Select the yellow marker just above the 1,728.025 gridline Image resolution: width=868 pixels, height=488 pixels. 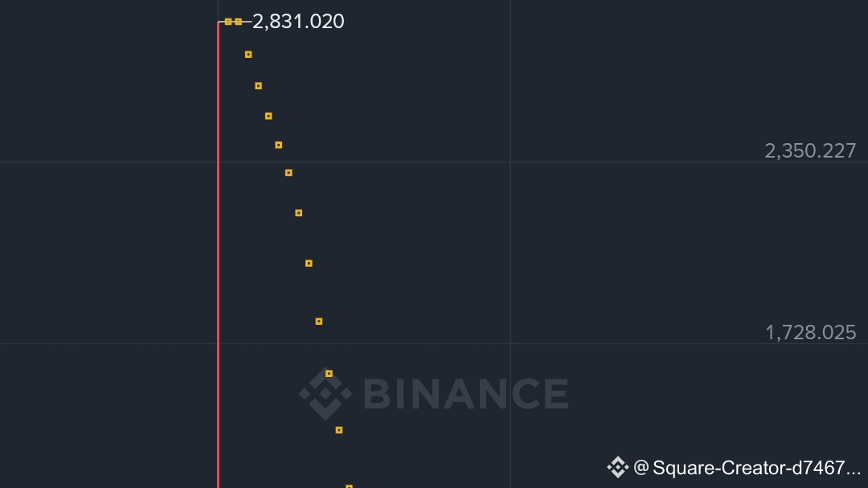(319, 322)
